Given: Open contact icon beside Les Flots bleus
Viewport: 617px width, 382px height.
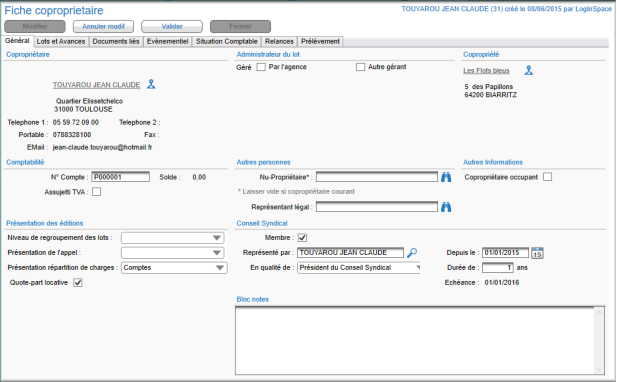Looking at the screenshot, I should pos(528,70).
